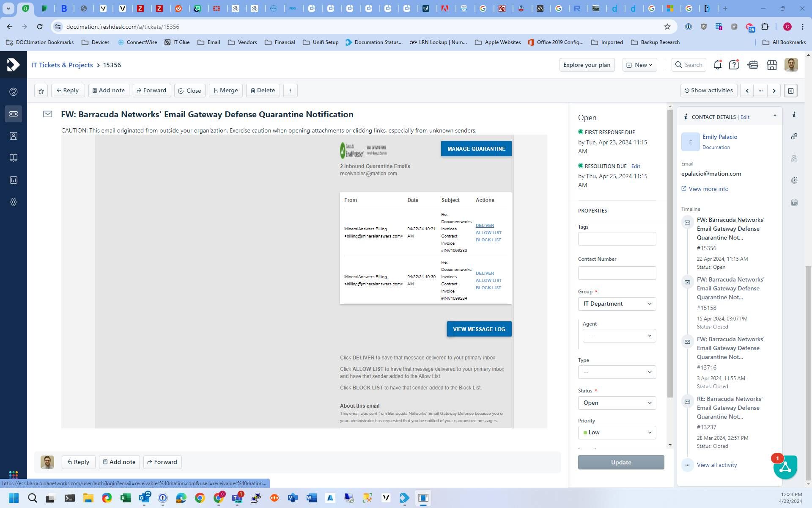Star this ticket with the favorite icon
812x508 pixels.
pyautogui.click(x=41, y=91)
